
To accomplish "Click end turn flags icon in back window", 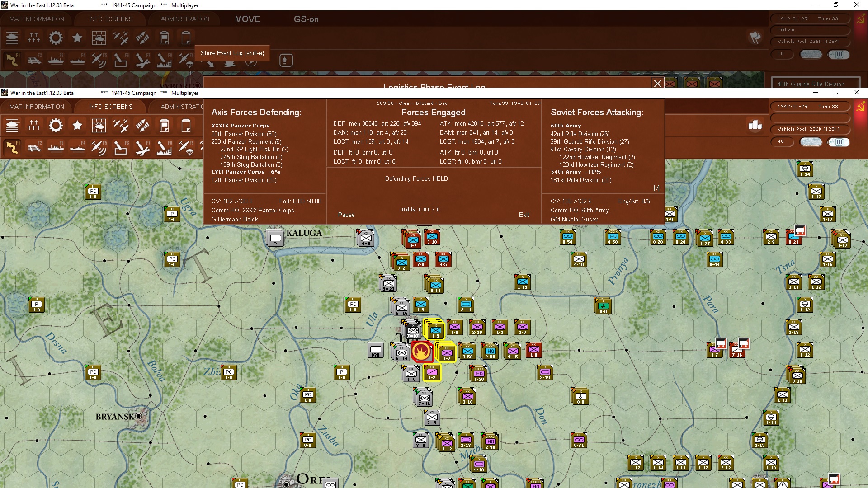I will (755, 38).
